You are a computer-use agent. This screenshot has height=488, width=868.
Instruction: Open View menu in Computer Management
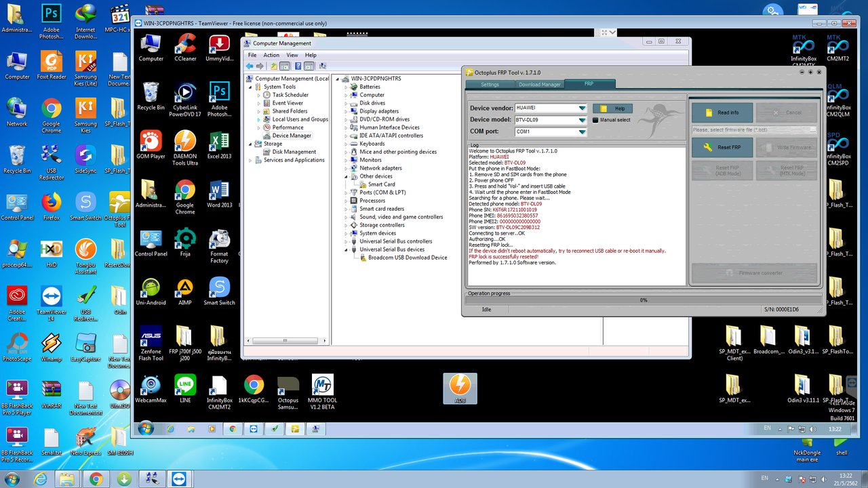[x=292, y=55]
